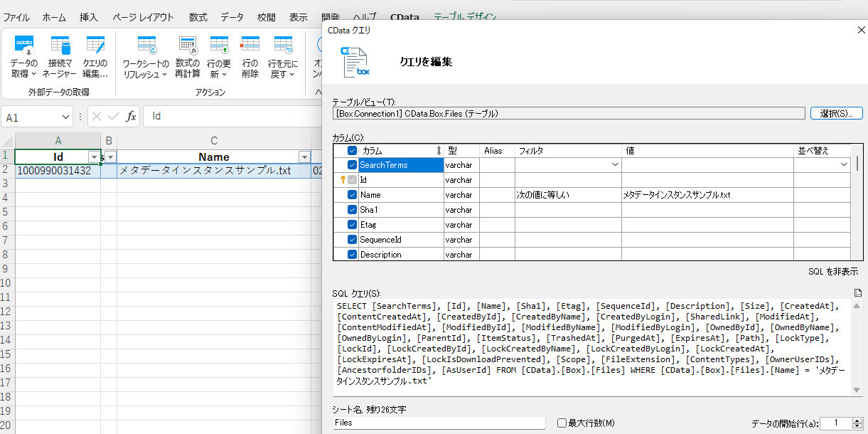Click the copy SQL query icon
868x434 pixels.
pos(858,293)
